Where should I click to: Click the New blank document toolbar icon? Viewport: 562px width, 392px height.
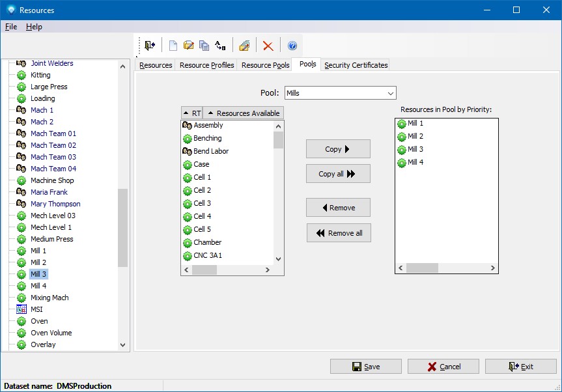tap(173, 46)
